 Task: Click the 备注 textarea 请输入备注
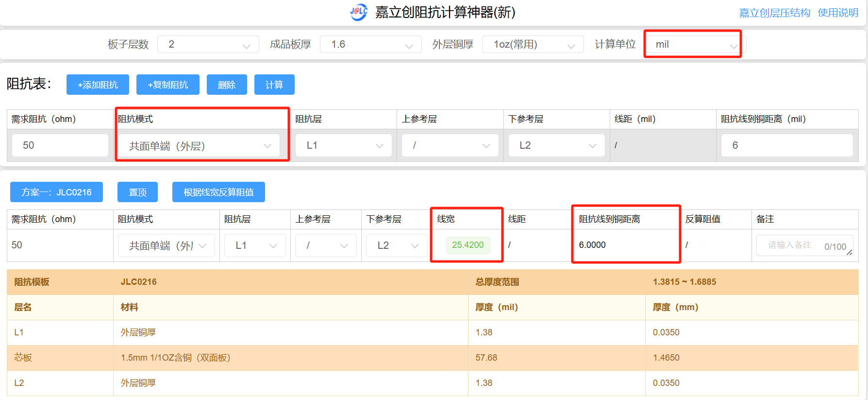[804, 245]
